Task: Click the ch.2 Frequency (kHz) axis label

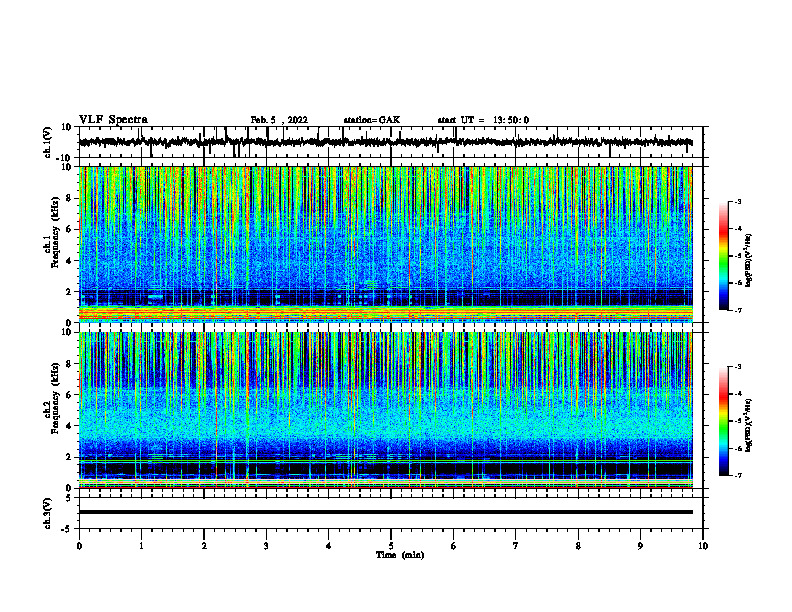Action: pyautogui.click(x=53, y=398)
